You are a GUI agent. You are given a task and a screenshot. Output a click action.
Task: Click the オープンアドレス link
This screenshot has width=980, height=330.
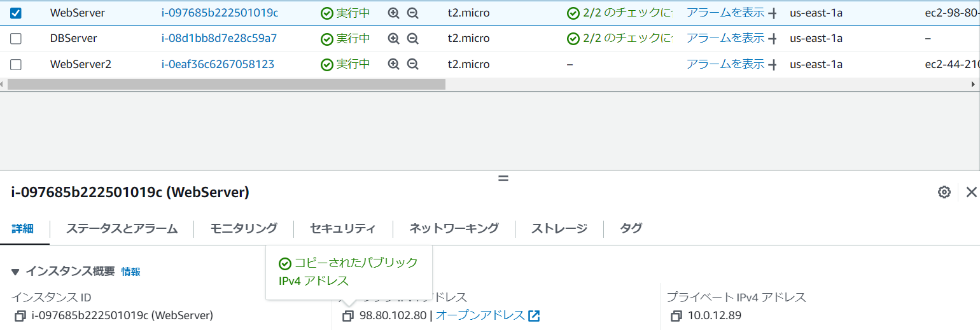(x=480, y=315)
